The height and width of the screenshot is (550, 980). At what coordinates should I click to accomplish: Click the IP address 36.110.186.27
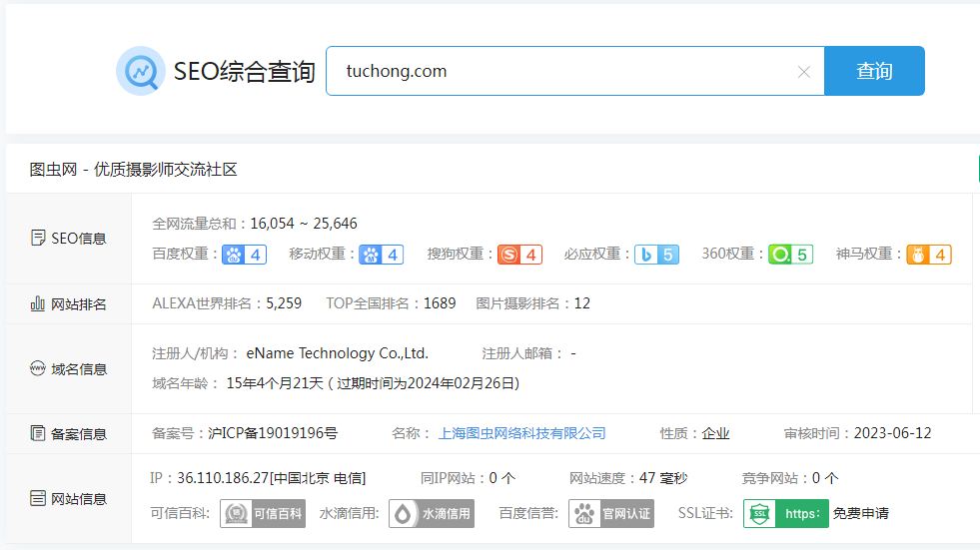(223, 478)
